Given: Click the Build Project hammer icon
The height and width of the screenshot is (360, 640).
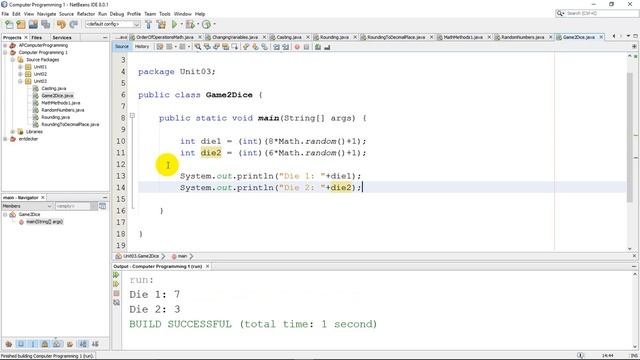Looking at the screenshot, I should click(x=149, y=24).
